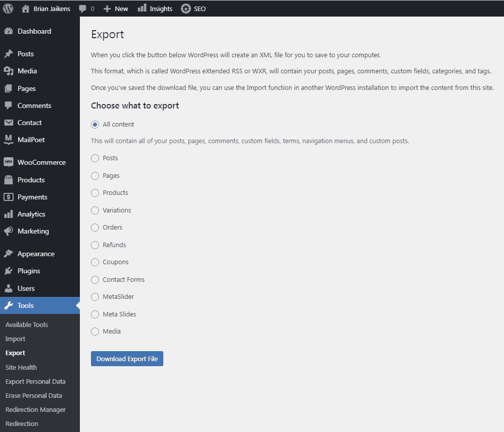Select the Pages export radio button

click(x=95, y=175)
